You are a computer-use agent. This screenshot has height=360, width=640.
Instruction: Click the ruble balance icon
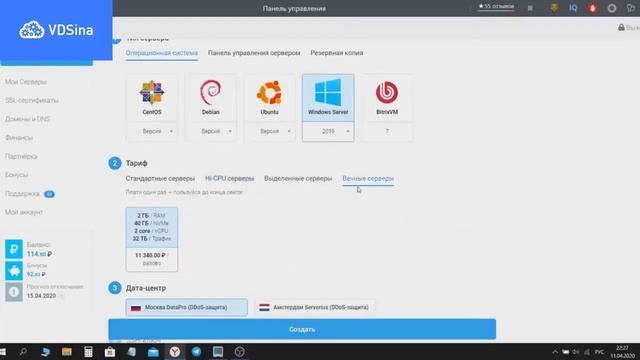[x=14, y=249]
